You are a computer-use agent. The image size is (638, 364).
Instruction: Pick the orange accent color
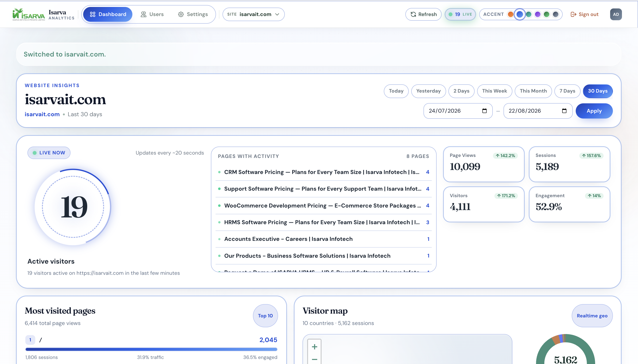point(511,15)
